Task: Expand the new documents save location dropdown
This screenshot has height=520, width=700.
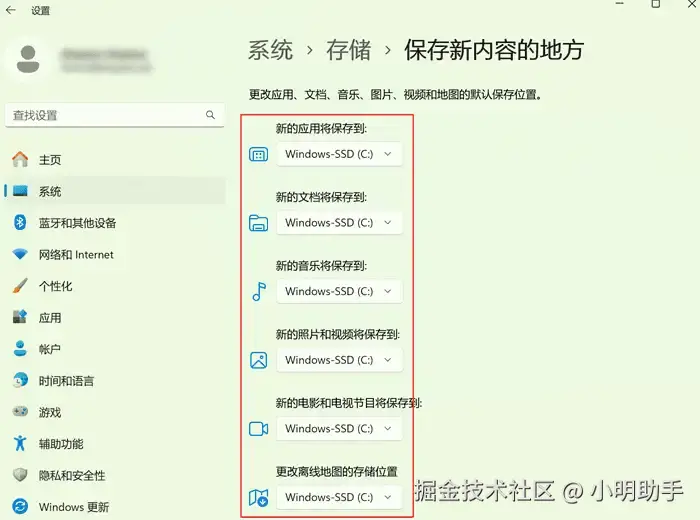Action: (339, 223)
